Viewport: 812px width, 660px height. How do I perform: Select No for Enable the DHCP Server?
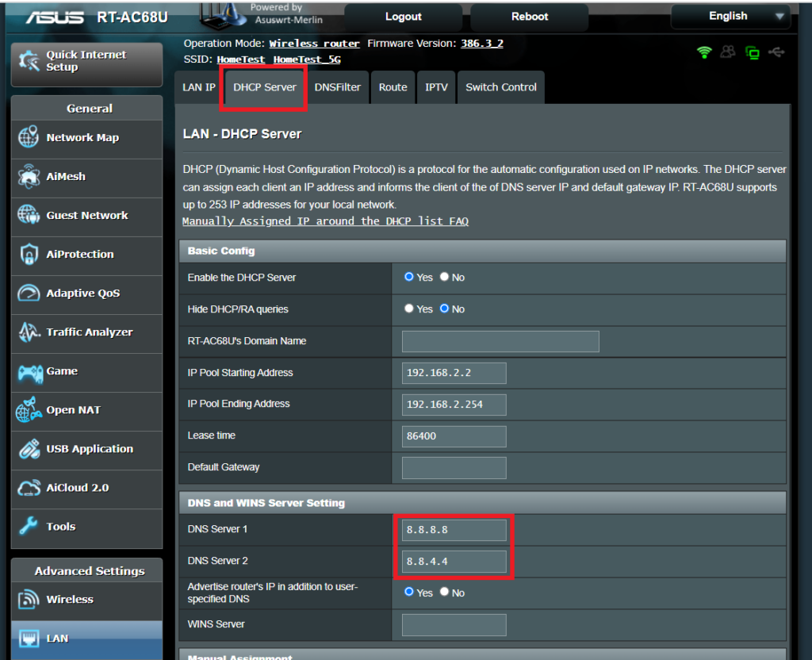tap(444, 277)
